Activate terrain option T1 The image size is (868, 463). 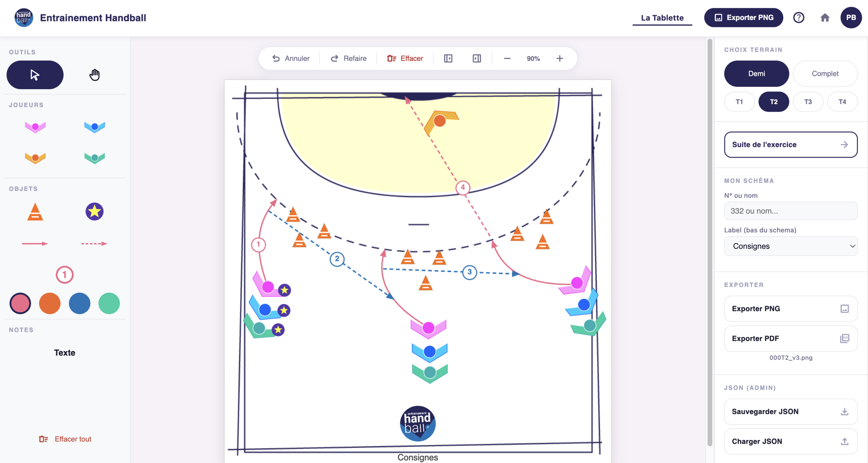click(739, 101)
